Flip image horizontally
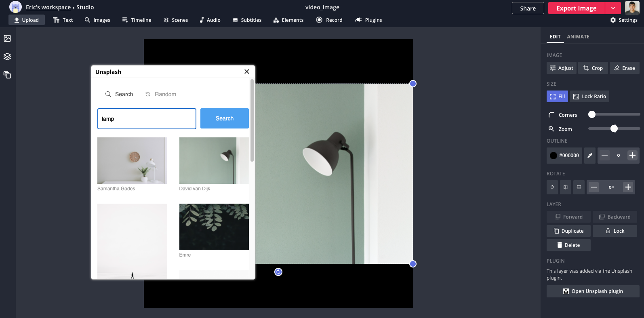Image resolution: width=644 pixels, height=318 pixels. (566, 187)
